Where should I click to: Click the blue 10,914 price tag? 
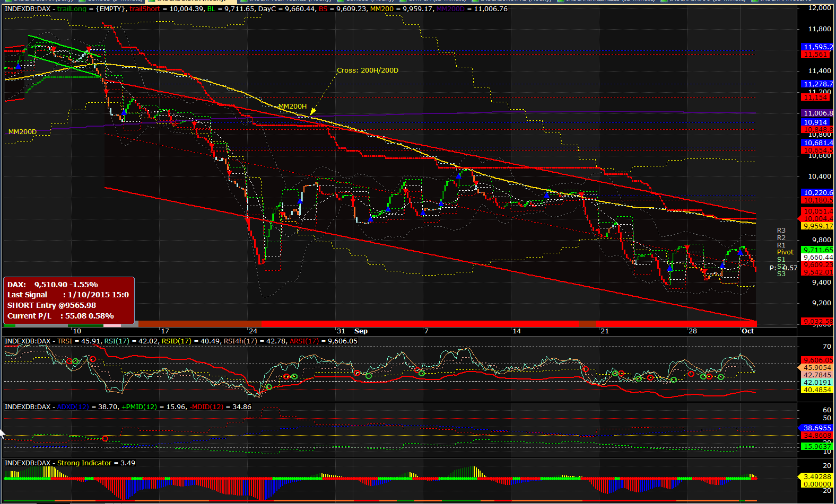point(816,122)
